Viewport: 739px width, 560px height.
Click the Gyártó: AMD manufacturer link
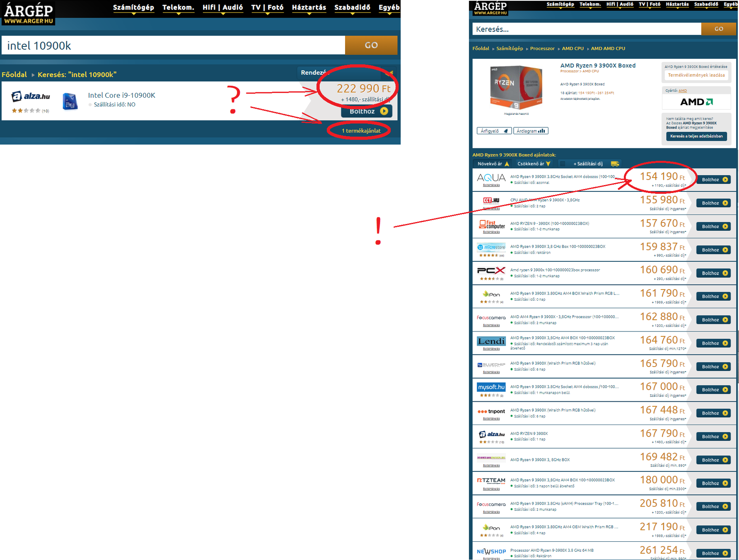pos(683,91)
